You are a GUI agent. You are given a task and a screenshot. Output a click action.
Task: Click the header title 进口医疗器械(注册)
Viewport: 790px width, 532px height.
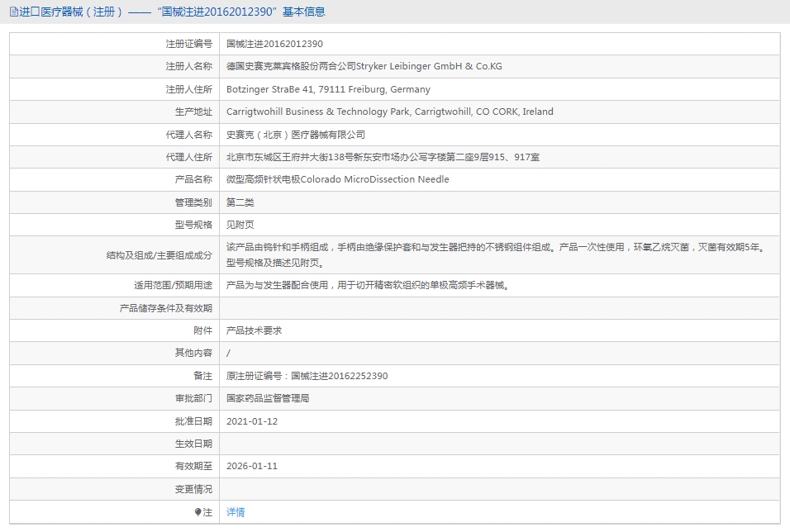[x=70, y=12]
